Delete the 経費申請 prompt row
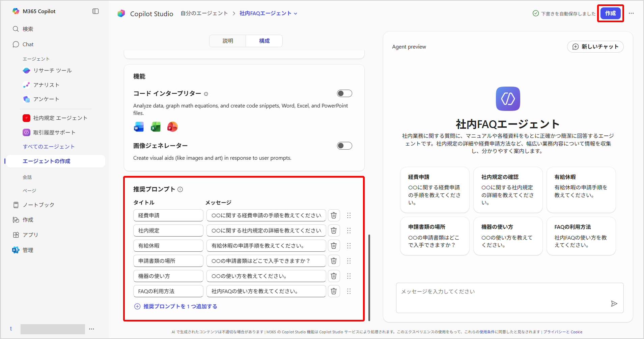Screen dimensions: 644x339 333,215
